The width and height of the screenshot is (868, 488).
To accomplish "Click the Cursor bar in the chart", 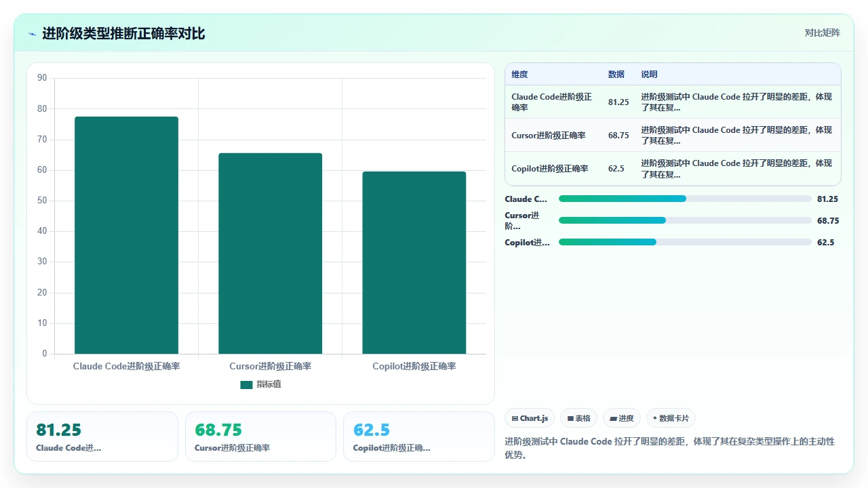I will 270,253.
